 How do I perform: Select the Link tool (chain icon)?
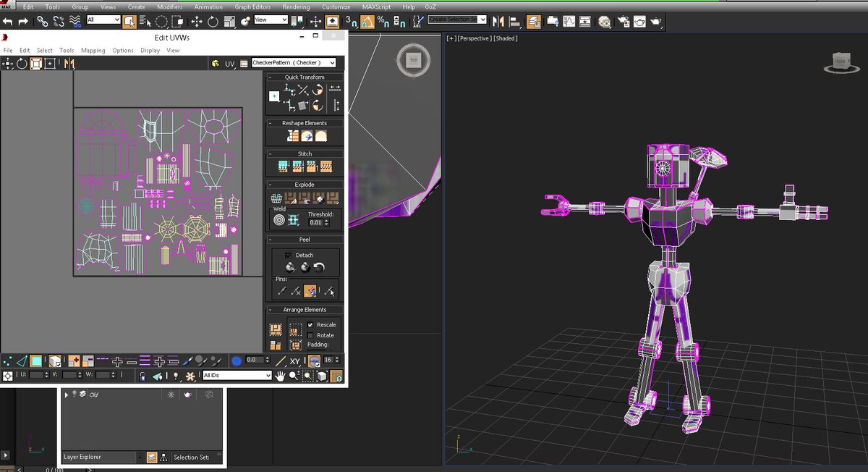pos(43,22)
